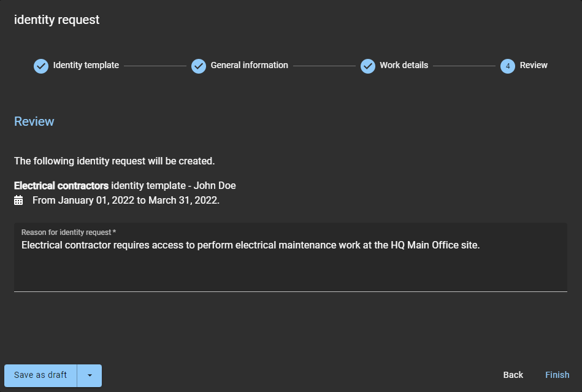The image size is (582, 392).
Task: Click the calendar icon beside the date range
Action: pos(18,200)
